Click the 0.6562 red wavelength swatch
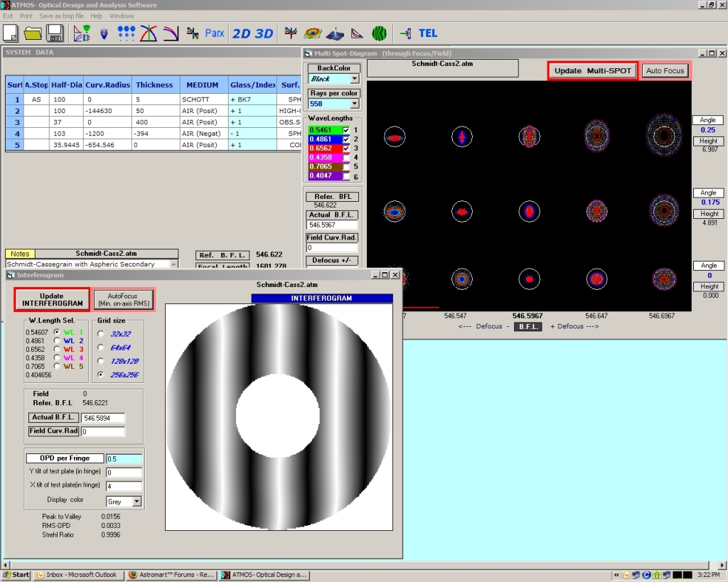This screenshot has width=728, height=582. [324, 148]
